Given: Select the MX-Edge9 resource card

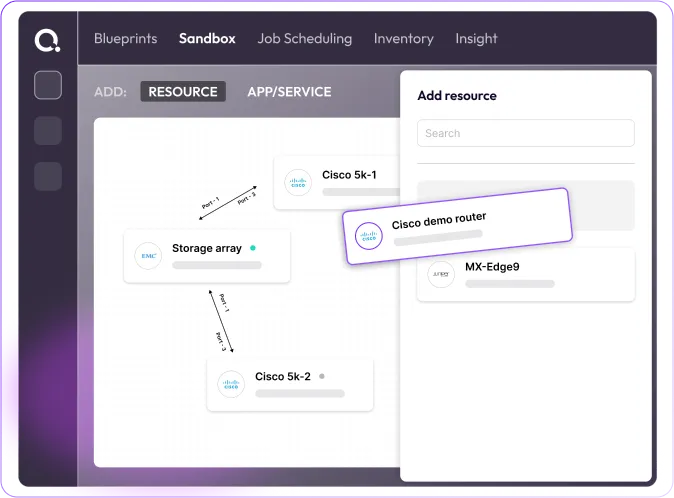Looking at the screenshot, I should pyautogui.click(x=526, y=274).
